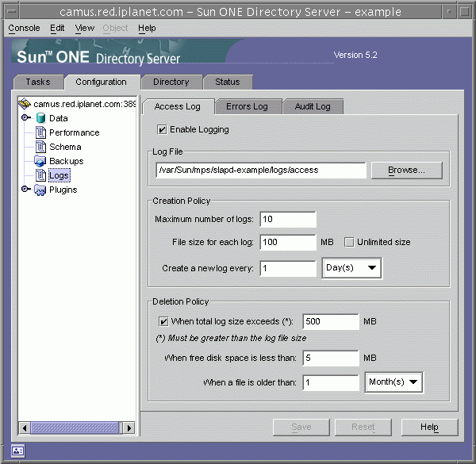This screenshot has width=476, height=464.
Task: Open the Month(s) age dropdown
Action: pyautogui.click(x=393, y=382)
